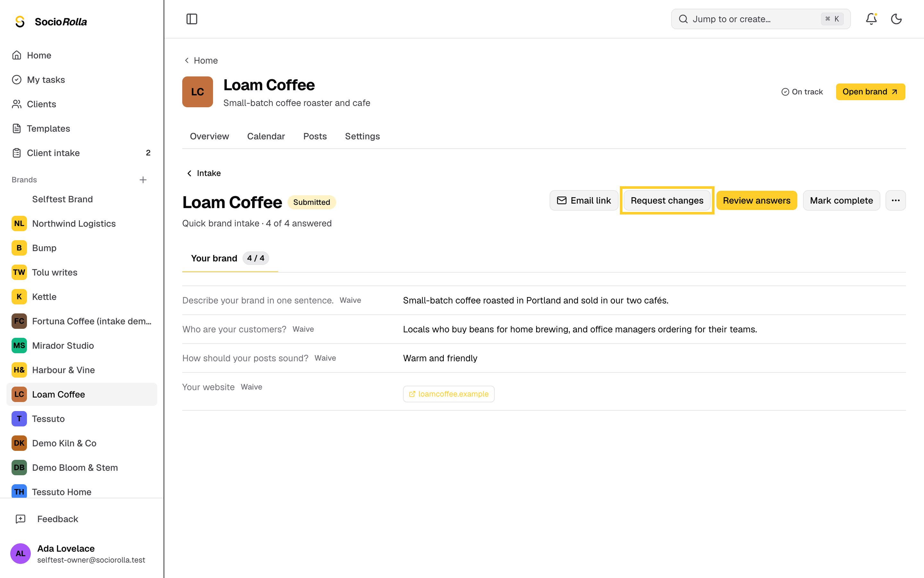Open Clients in sidebar
Screen dimensions: 924x578
(82, 104)
